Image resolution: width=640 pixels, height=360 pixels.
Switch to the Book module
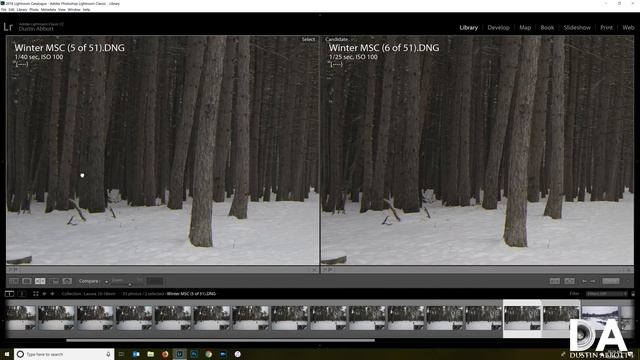(547, 28)
